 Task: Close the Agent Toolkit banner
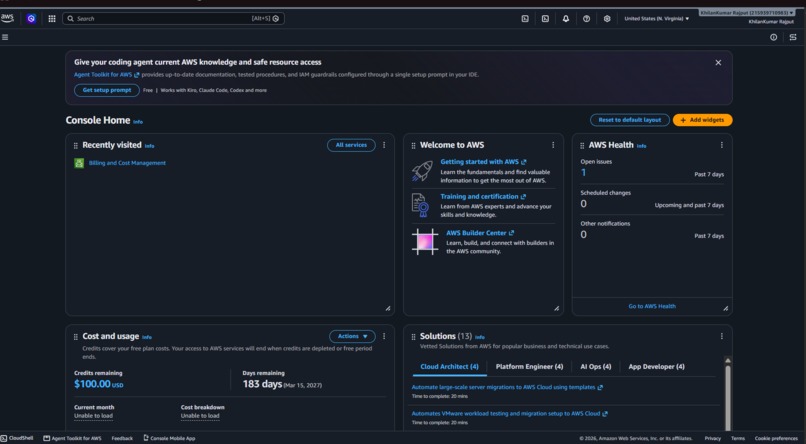718,63
